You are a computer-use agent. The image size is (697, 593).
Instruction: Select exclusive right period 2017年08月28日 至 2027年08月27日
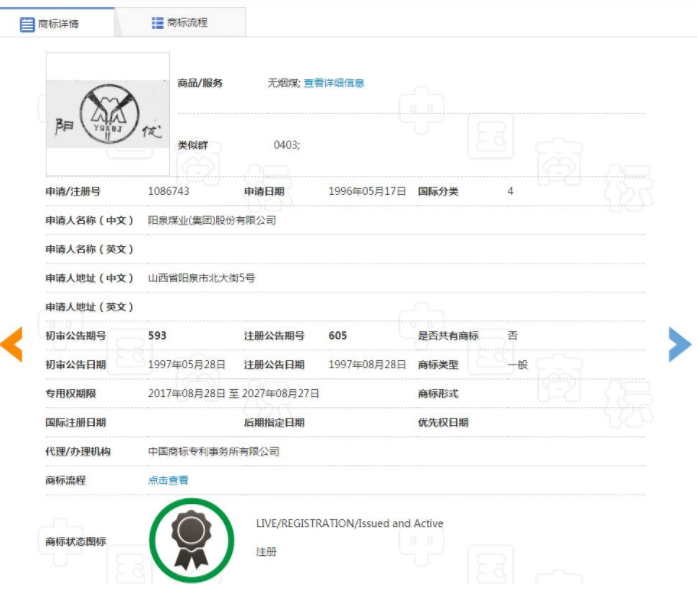[234, 394]
